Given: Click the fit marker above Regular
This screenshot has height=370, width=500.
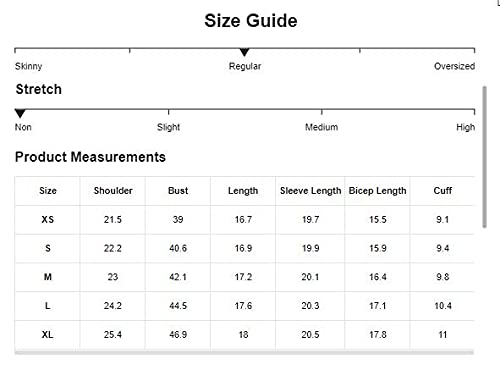Looking at the screenshot, I should pos(244,52).
